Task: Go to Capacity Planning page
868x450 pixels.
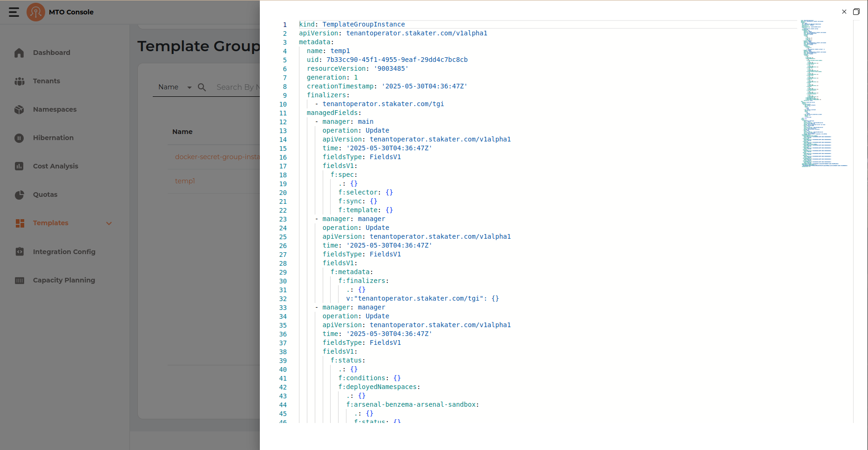Action: 64,280
